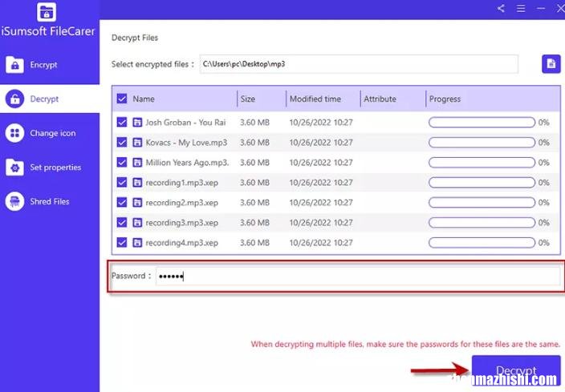Click the Shred Files shredder icon
Screen dimensions: 565x392
(14, 201)
